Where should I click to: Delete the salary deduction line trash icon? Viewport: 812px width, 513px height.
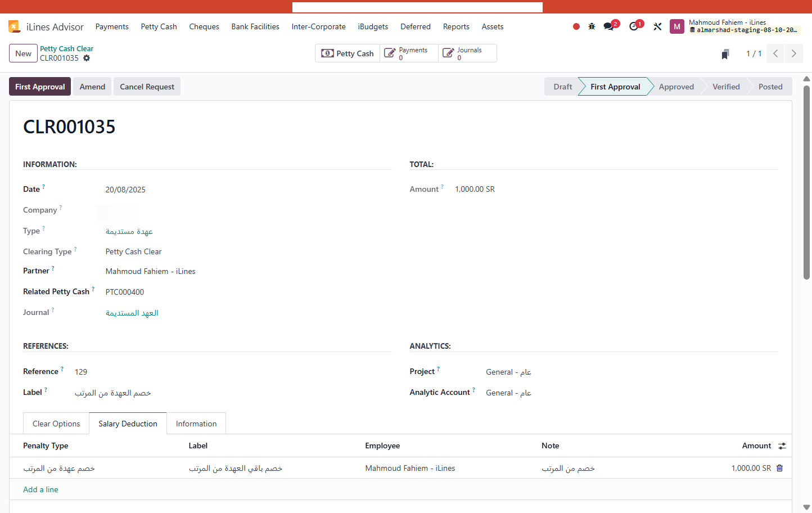[x=779, y=468]
